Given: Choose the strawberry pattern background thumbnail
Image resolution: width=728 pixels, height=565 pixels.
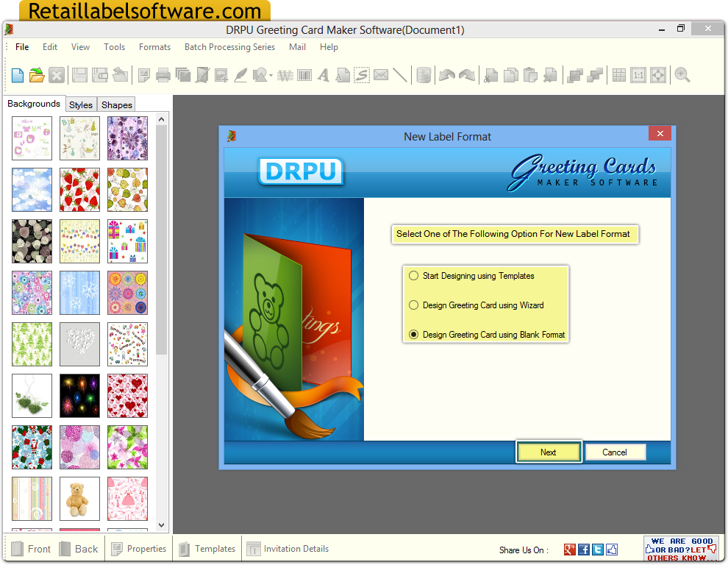Looking at the screenshot, I should click(80, 190).
